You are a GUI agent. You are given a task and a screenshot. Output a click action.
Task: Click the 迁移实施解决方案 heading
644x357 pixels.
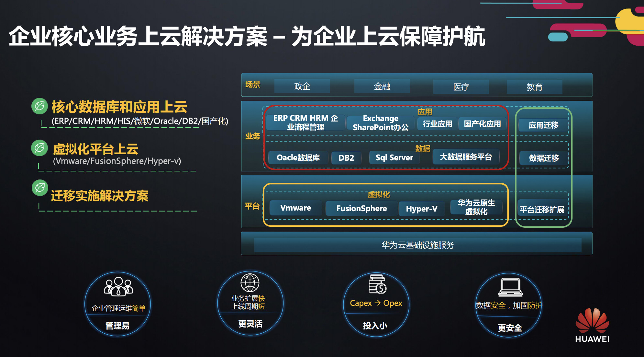(x=100, y=196)
